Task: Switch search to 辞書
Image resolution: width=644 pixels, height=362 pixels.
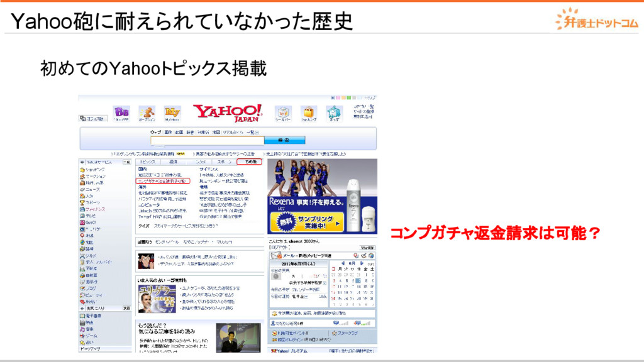Action: point(190,133)
